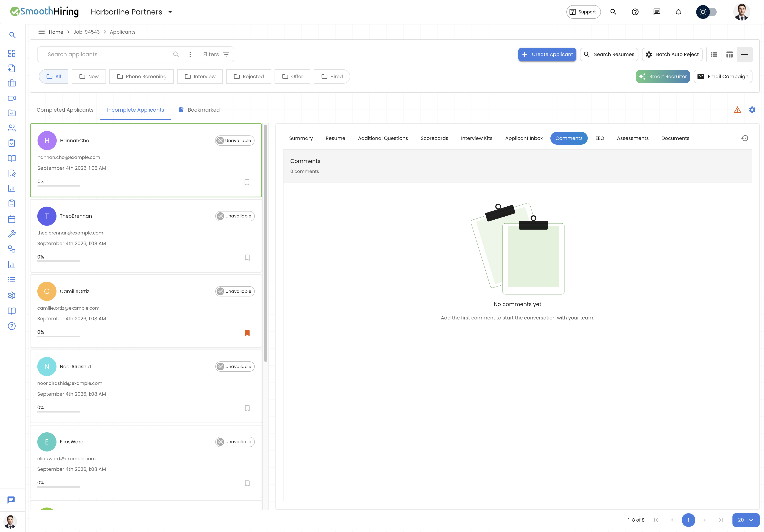This screenshot has height=532, width=764.
Task: Focus the Search applicants field
Action: 110,54
